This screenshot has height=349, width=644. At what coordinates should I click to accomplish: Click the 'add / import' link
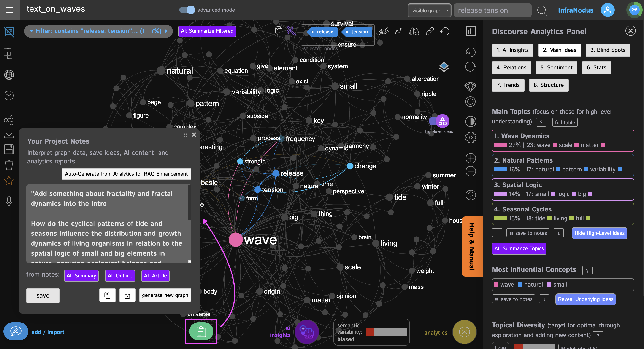48,332
